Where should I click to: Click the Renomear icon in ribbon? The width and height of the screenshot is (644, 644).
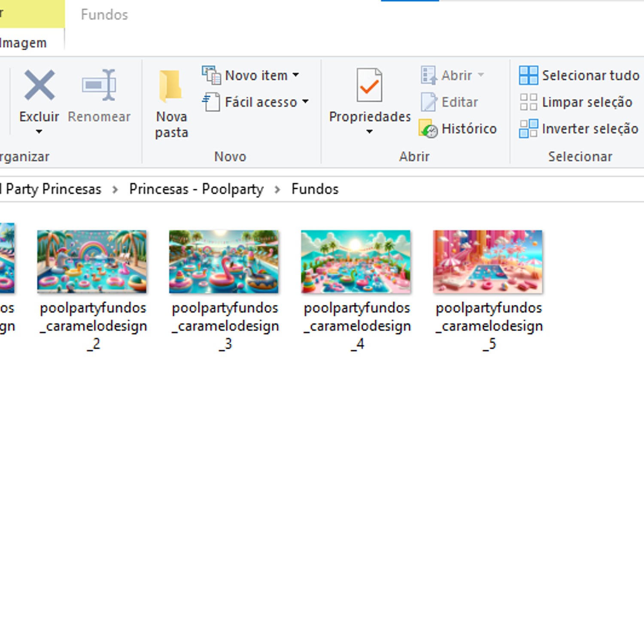99,85
